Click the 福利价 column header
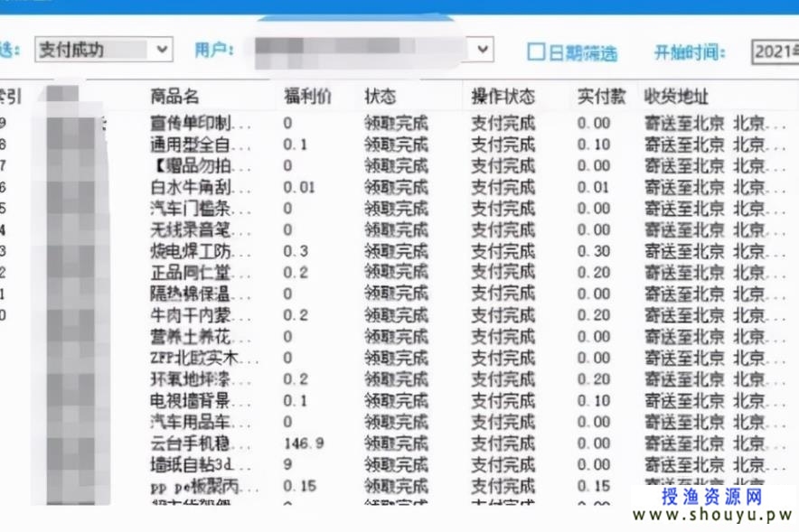 (x=304, y=97)
